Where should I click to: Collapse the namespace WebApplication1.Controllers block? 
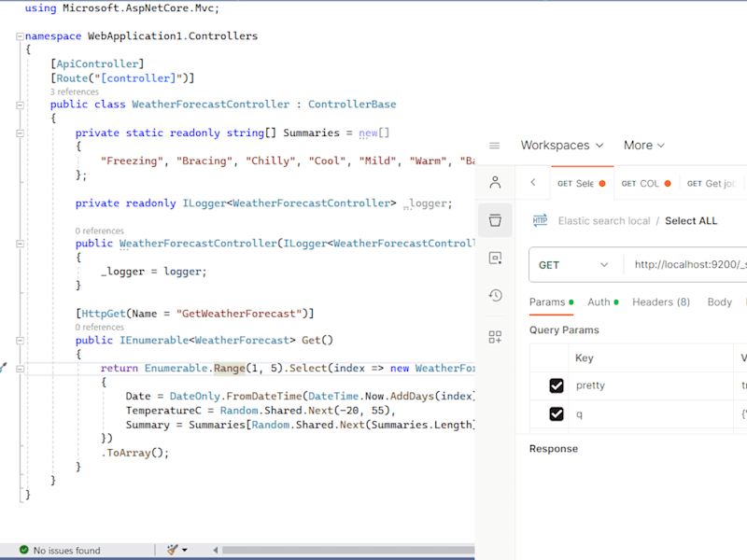tap(20, 36)
